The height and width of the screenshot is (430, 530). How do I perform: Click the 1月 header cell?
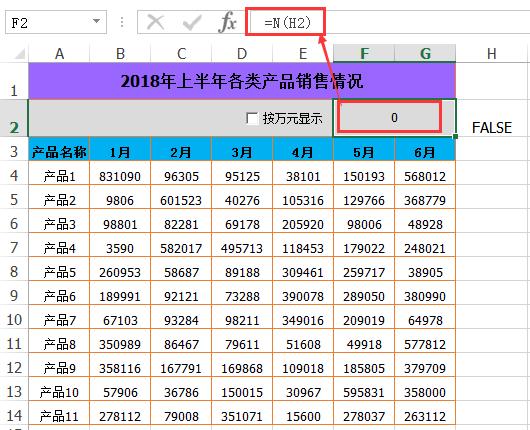click(120, 149)
